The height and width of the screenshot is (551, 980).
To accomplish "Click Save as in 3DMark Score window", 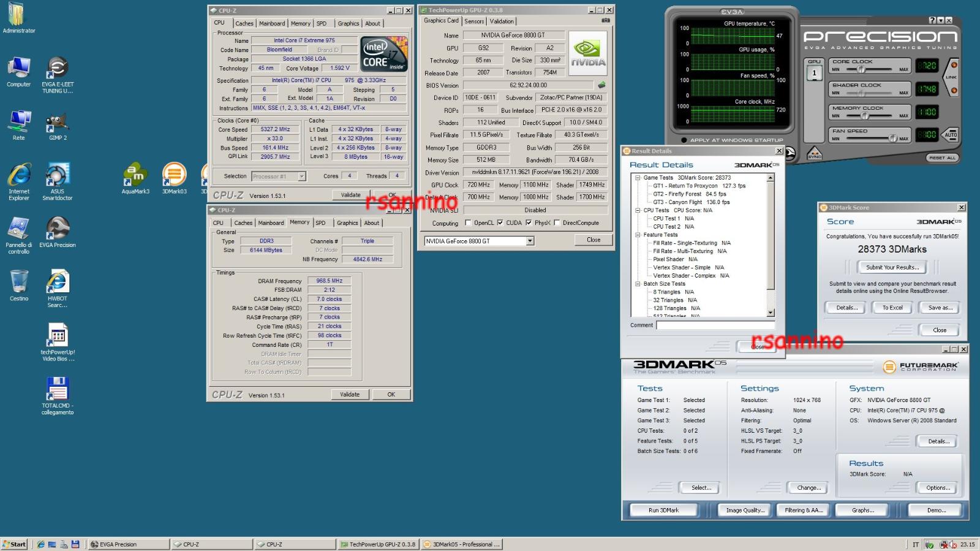I will point(940,308).
